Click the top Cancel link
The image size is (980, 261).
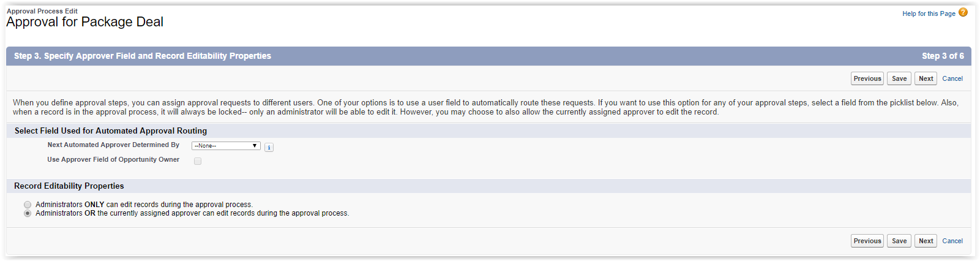(952, 78)
